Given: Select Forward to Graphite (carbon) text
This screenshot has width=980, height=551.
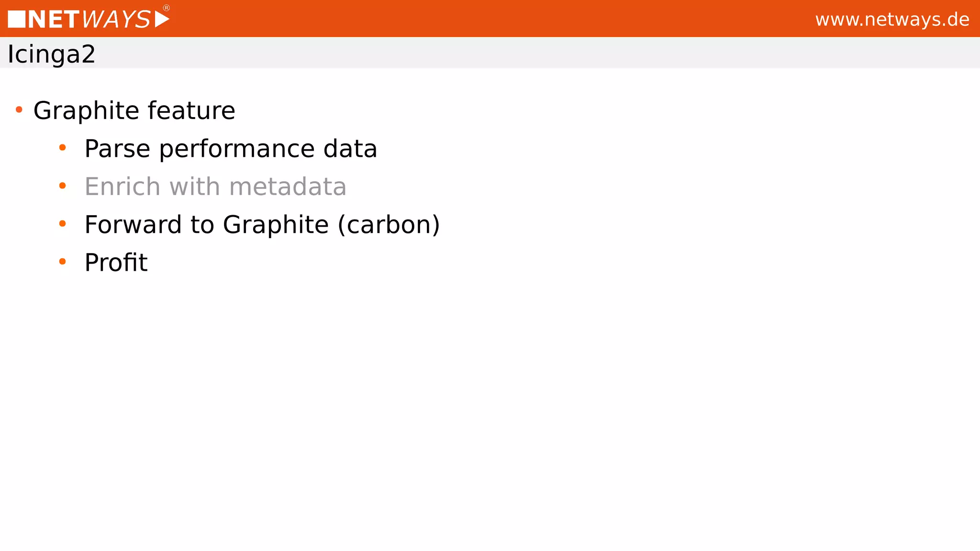Looking at the screenshot, I should pyautogui.click(x=262, y=224).
